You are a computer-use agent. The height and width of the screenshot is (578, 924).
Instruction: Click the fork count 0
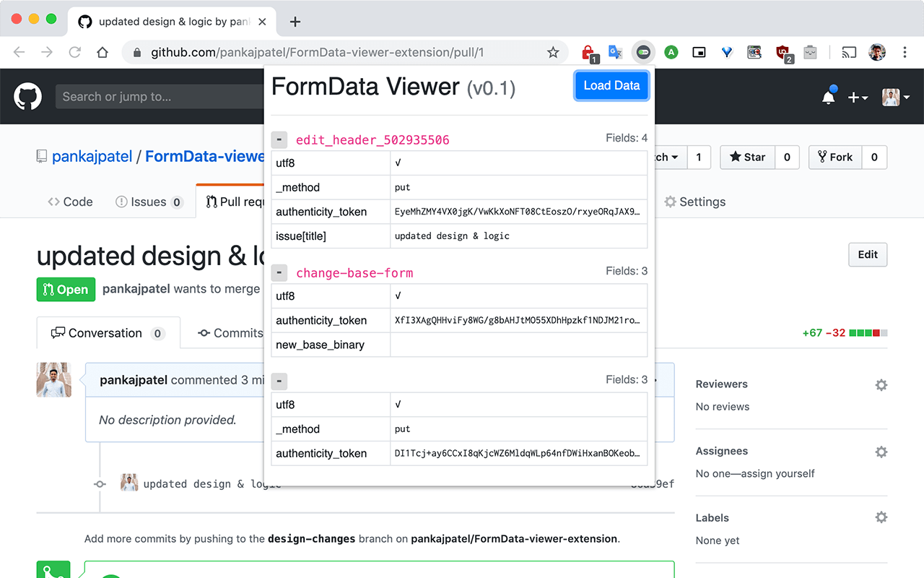pyautogui.click(x=874, y=157)
